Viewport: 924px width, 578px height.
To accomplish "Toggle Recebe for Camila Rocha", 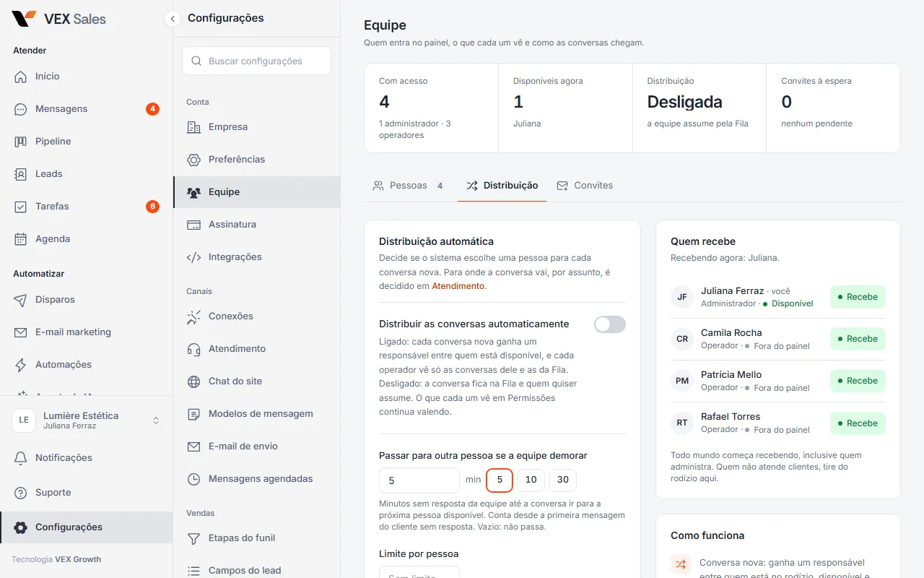I will (x=858, y=339).
